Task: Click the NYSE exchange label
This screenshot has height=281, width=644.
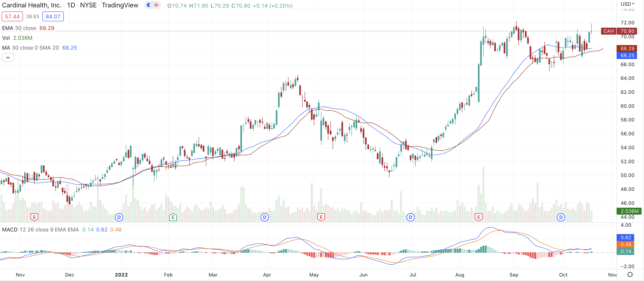Action: pos(88,5)
